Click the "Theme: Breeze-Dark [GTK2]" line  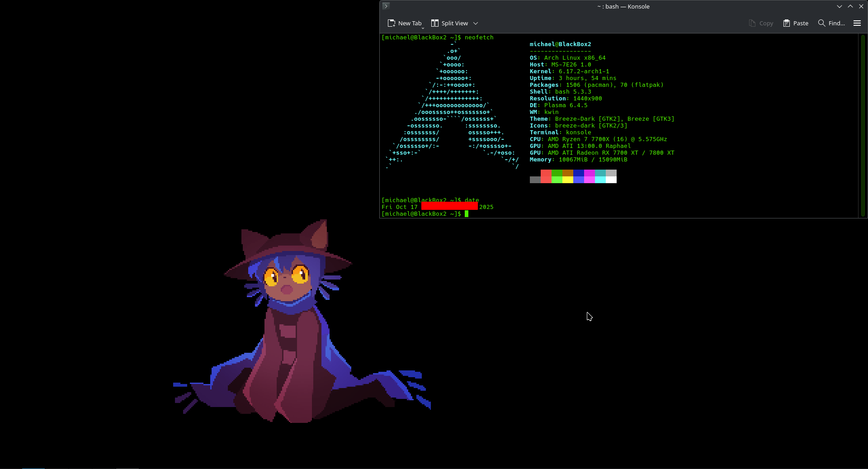tap(602, 119)
